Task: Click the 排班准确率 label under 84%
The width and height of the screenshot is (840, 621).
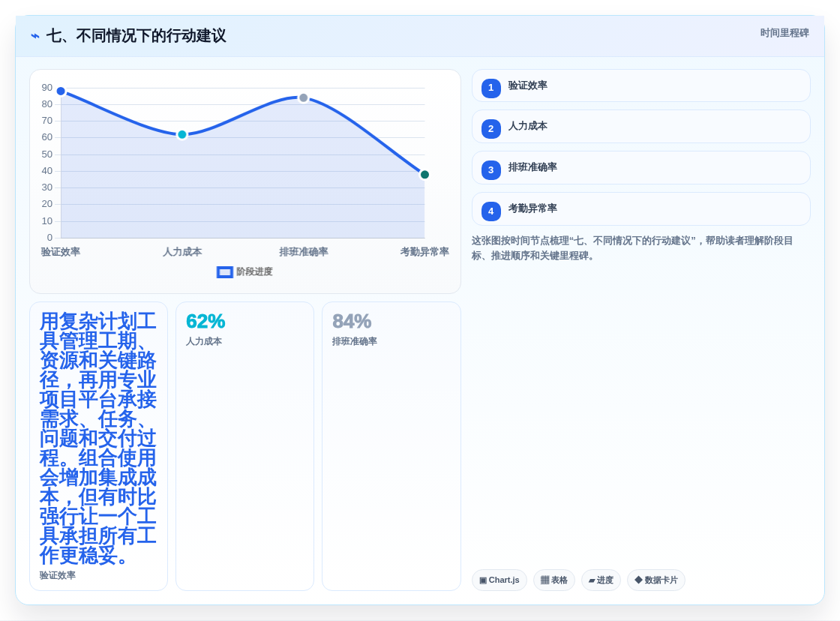Action: tap(355, 341)
